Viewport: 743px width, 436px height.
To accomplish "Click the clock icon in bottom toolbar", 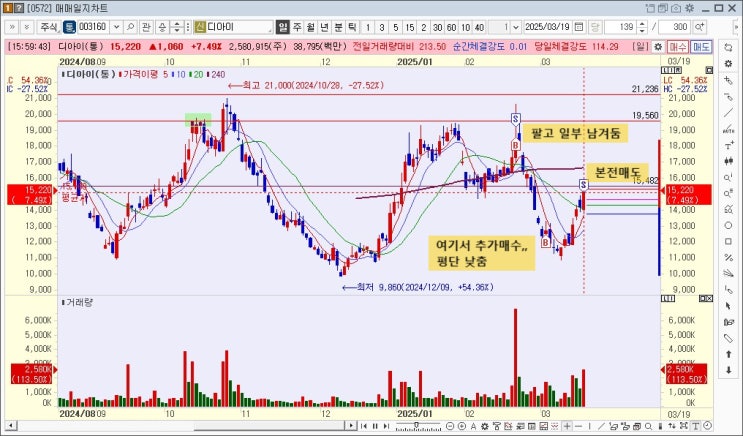I will 707,426.
